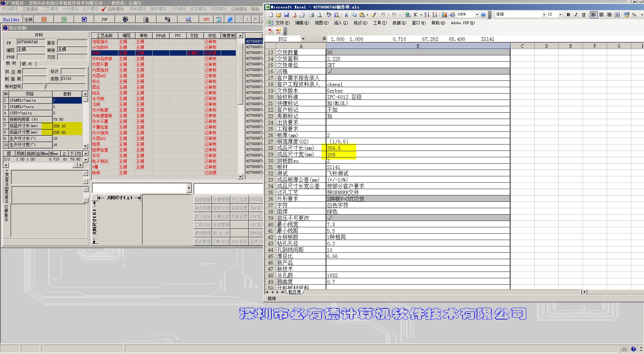Click the Cut scissors icon in Excel

coord(346,15)
